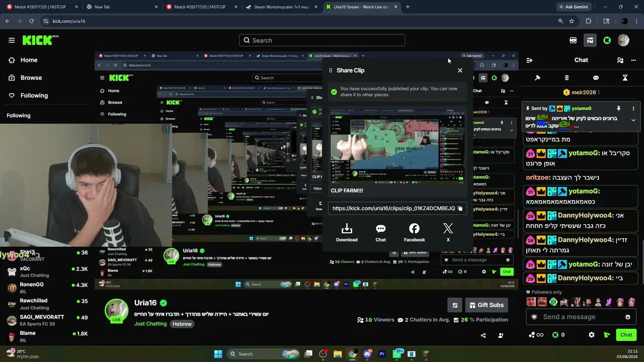
Task: Click the clear chat trash icon
Action: 567,78
